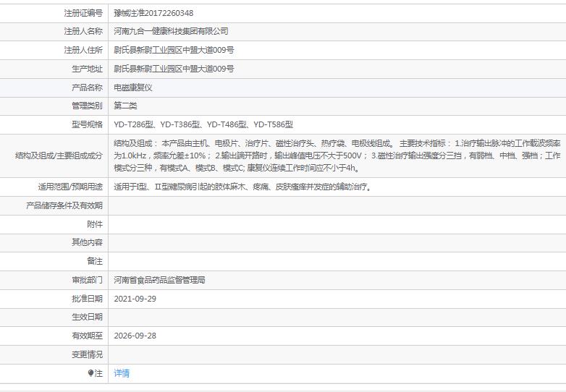Click expiry date 2026-09-28
Image resolution: width=566 pixels, height=392 pixels.
pyautogui.click(x=135, y=336)
